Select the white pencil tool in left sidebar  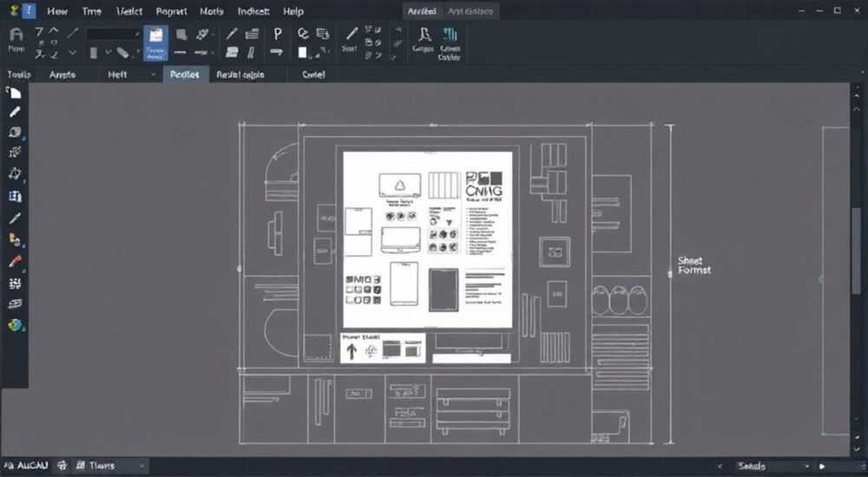coord(15,112)
